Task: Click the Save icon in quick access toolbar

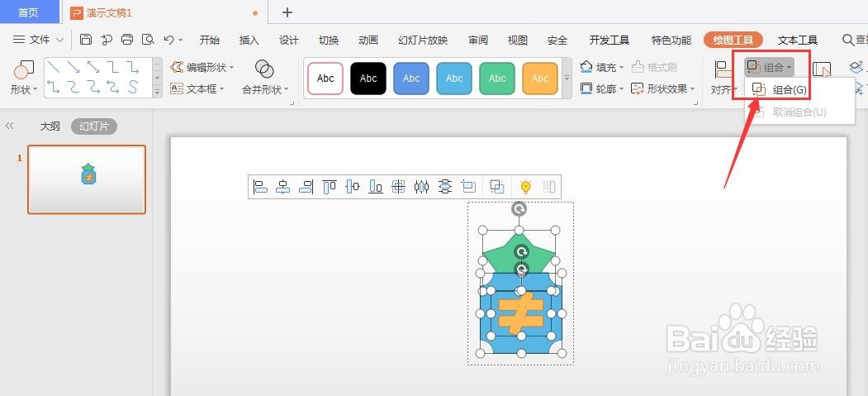Action: [x=86, y=40]
